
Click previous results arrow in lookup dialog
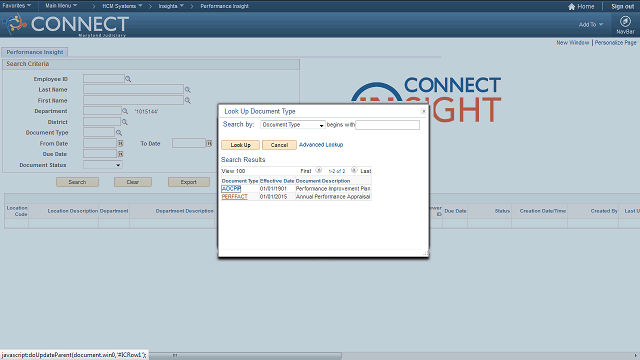point(319,170)
